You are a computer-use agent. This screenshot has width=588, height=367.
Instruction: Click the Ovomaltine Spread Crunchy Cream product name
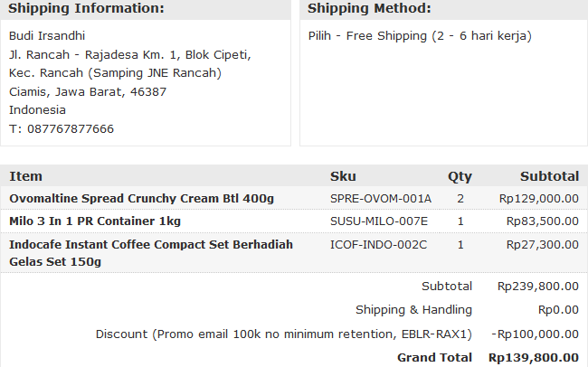(x=141, y=199)
